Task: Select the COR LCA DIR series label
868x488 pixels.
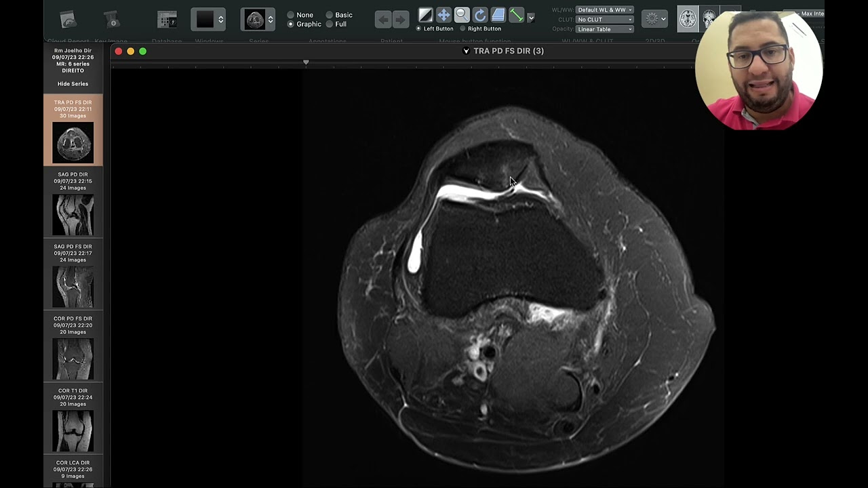Action: [x=73, y=463]
